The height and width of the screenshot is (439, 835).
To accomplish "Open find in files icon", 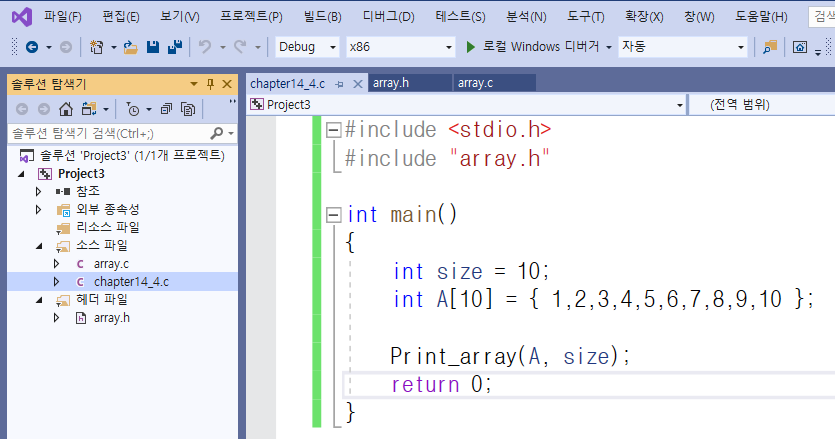I will [769, 47].
